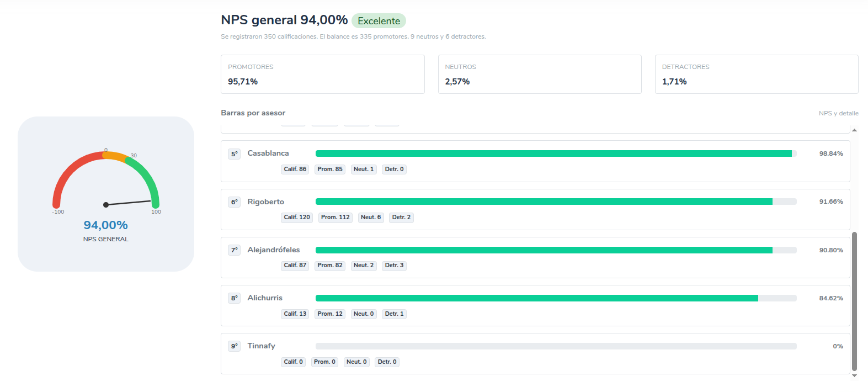
Task: Click the 7° rank badge for Alejandrófeles
Action: [x=234, y=250]
